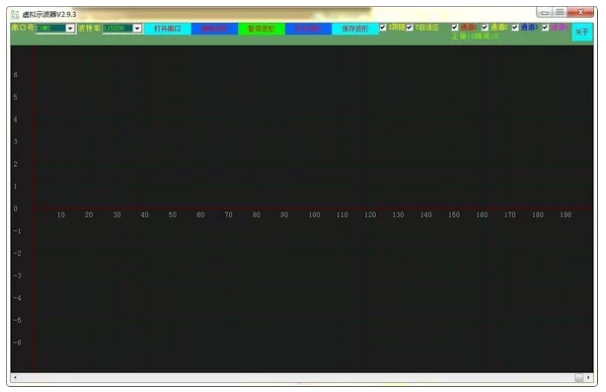606x392 pixels.
Task: Click the x-axis label 10
Action: click(61, 215)
